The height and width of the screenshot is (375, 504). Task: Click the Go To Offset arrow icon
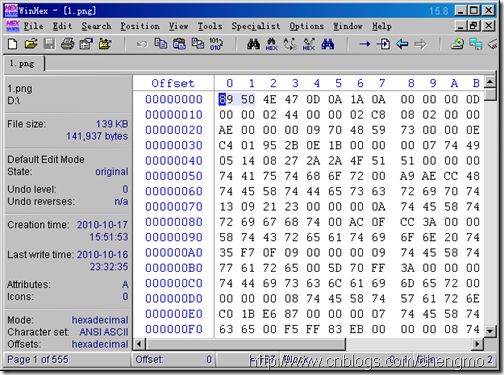coord(365,44)
